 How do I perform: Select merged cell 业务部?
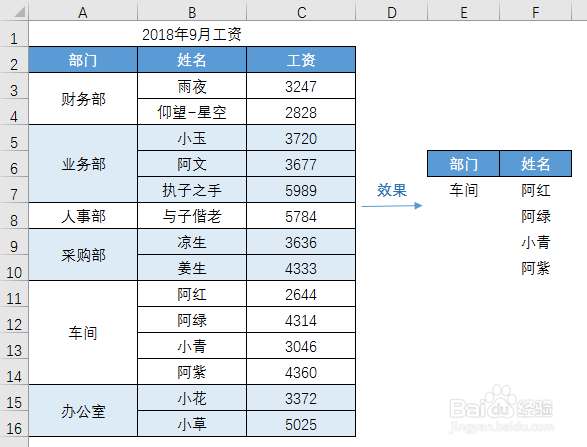pyautogui.click(x=83, y=164)
